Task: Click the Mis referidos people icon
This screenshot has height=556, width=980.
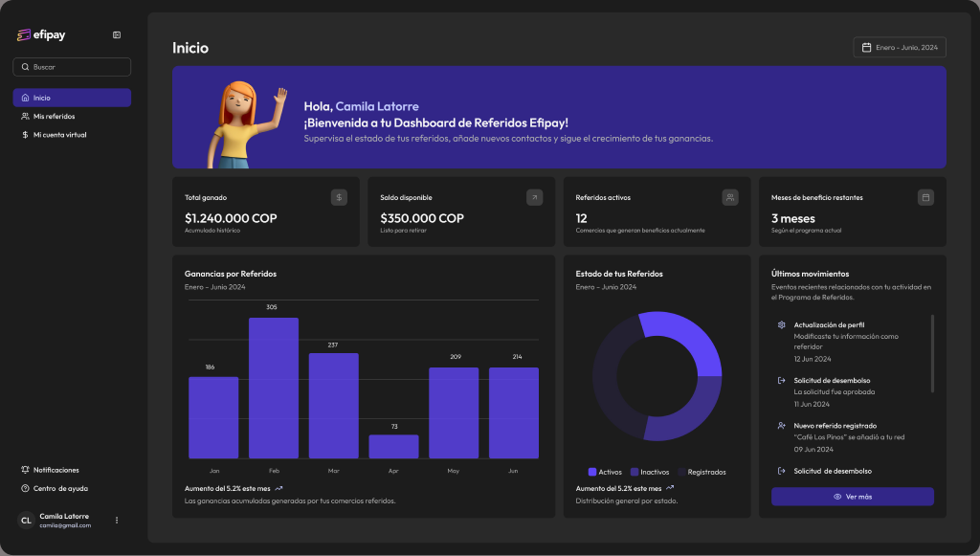Action: 26,116
